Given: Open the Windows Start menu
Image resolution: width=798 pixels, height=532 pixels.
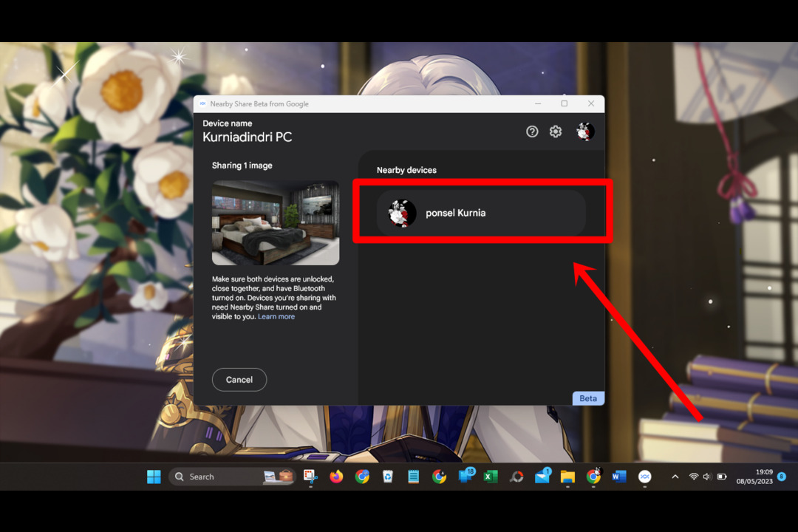Looking at the screenshot, I should tap(154, 477).
